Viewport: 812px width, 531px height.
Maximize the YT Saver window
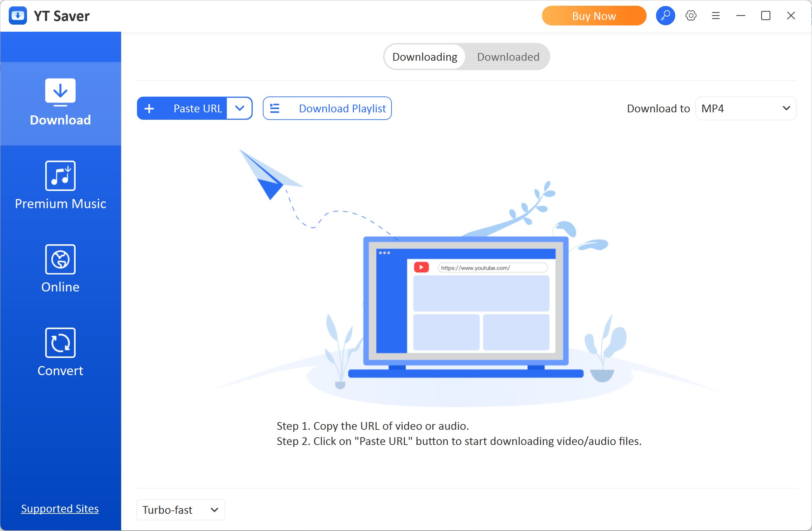766,16
